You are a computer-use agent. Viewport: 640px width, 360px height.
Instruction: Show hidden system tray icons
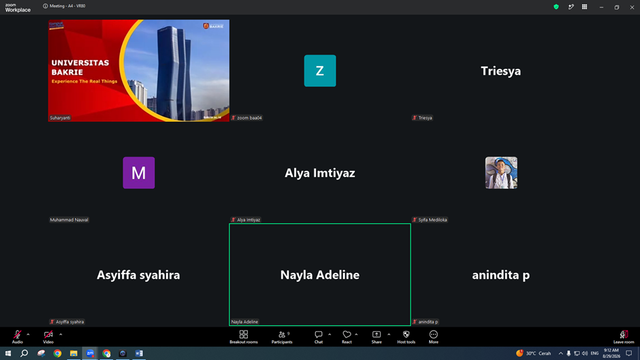click(560, 353)
